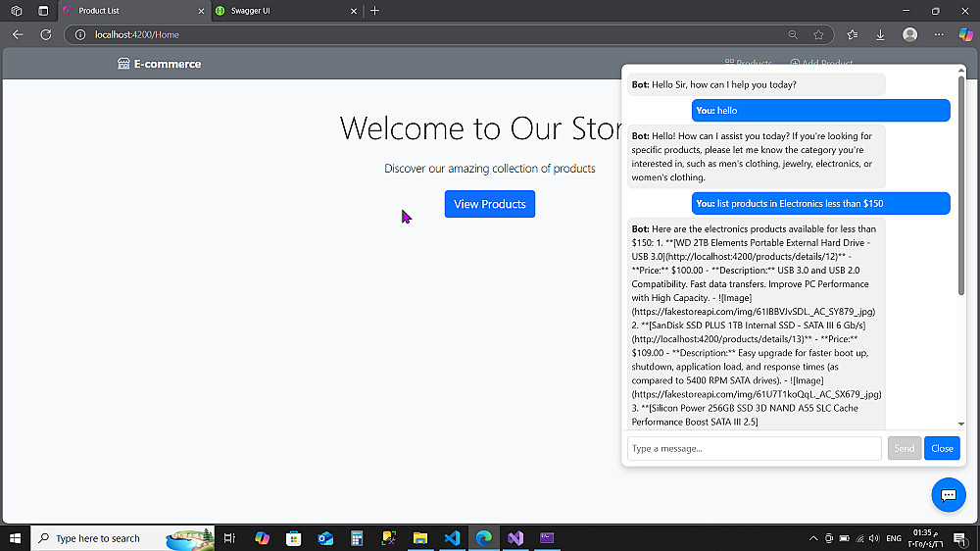Screen dimensions: 980x551
Task: Open the terminal app on taskbar
Action: click(547, 538)
